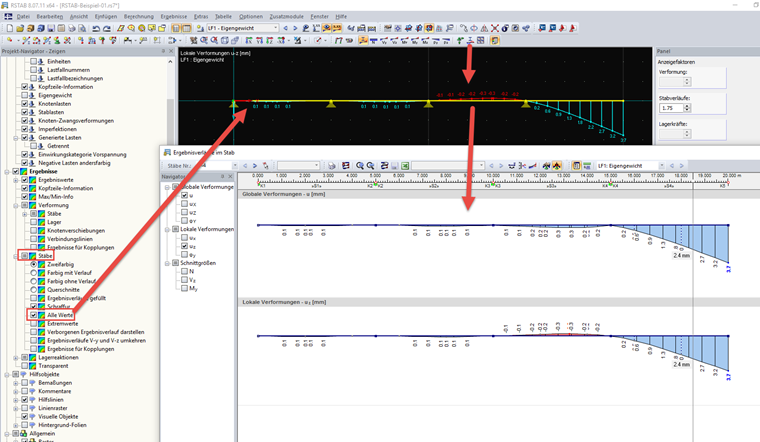This screenshot has width=760, height=442.
Task: Toggle the highlighted results display icon in second toolbar
Action: 363,41
